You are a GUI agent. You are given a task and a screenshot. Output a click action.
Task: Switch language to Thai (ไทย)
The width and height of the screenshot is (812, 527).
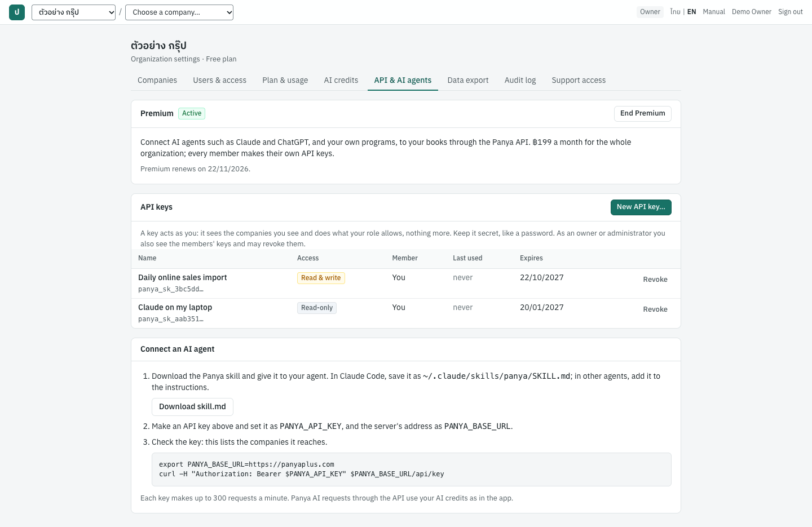(675, 12)
